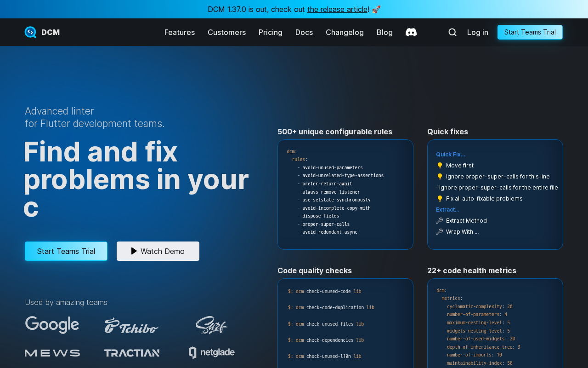Click the wrench icon beside Wrap With
The image size is (588, 368).
(440, 232)
